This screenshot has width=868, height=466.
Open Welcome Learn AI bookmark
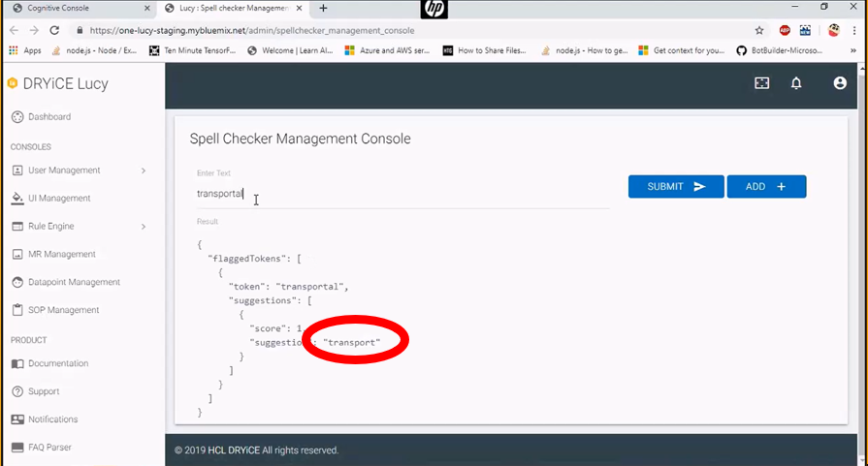(290, 50)
